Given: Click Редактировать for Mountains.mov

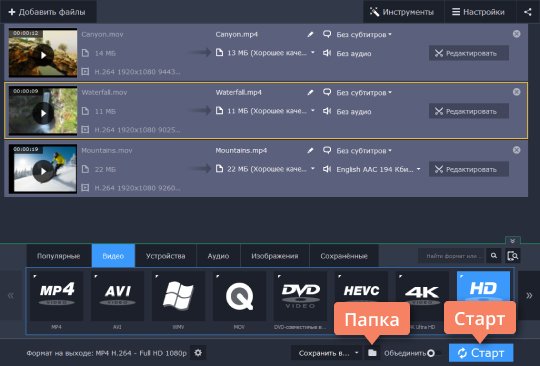Looking at the screenshot, I should click(469, 169).
